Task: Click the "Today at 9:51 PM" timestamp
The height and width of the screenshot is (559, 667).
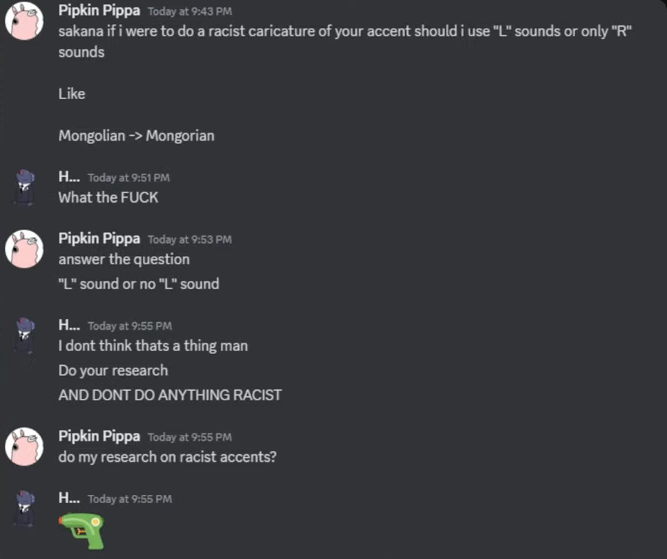Action: coord(129,178)
